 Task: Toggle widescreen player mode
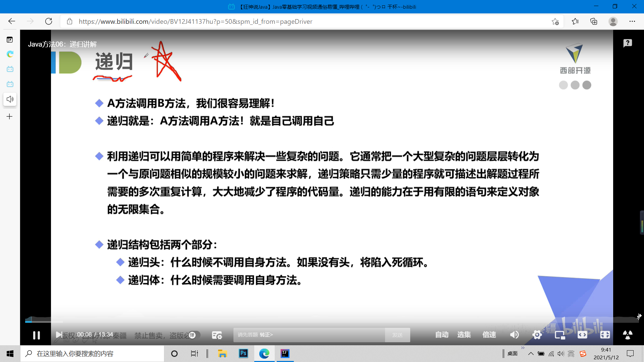(x=582, y=335)
